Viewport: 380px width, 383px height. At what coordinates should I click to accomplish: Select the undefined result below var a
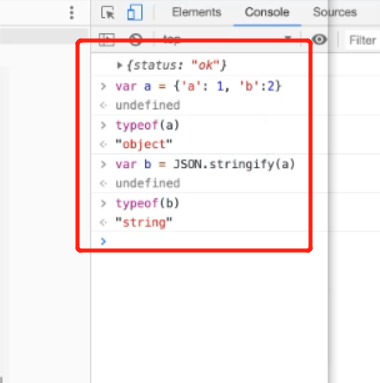(x=148, y=105)
